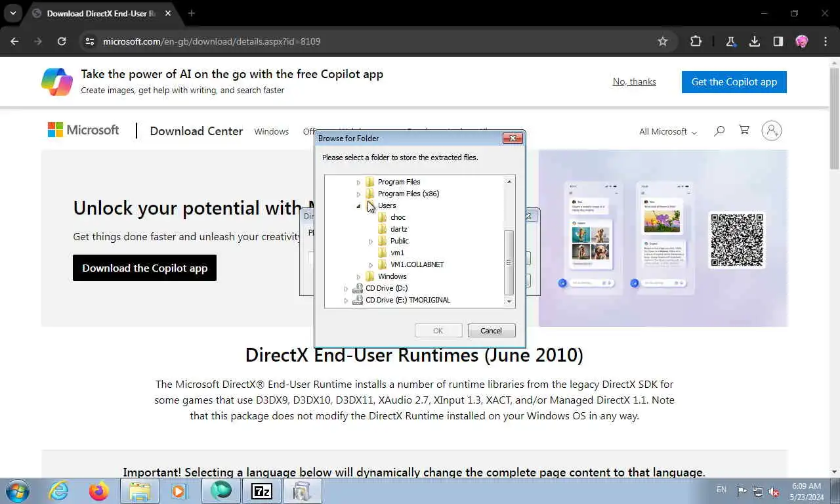Image resolution: width=840 pixels, height=504 pixels.
Task: Click the Microsoft logo
Action: click(x=83, y=130)
